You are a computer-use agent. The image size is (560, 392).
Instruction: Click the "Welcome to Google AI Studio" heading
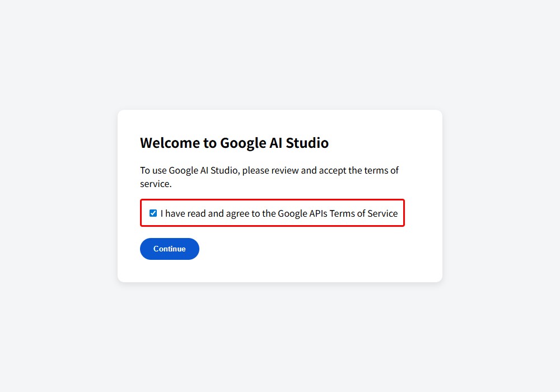(234, 143)
